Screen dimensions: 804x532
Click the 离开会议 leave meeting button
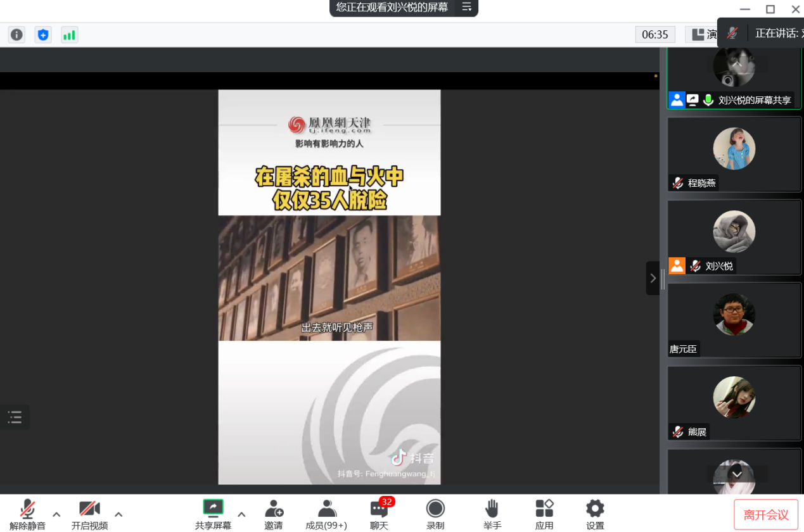[766, 514]
